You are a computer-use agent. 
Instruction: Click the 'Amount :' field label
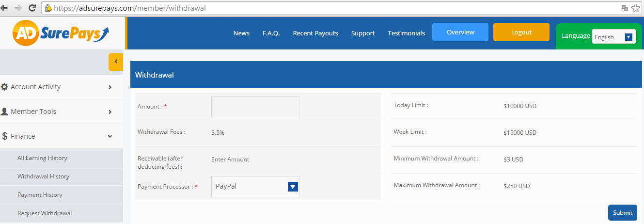point(152,107)
